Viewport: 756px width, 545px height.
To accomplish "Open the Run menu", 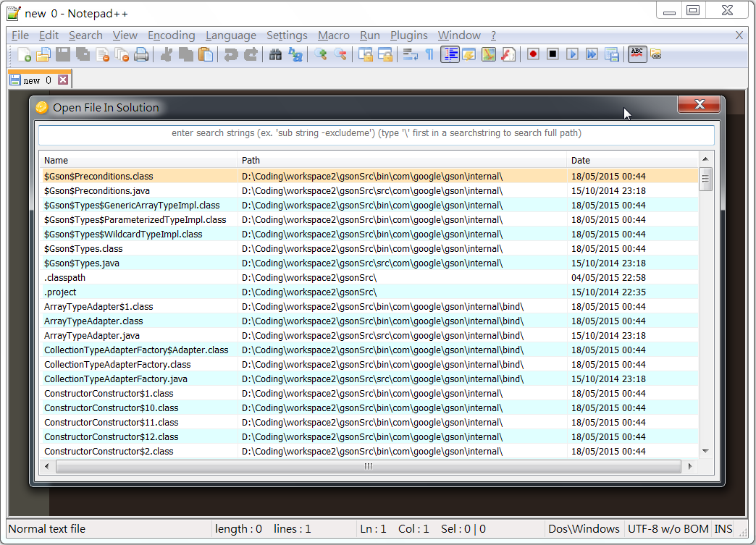I will point(370,35).
